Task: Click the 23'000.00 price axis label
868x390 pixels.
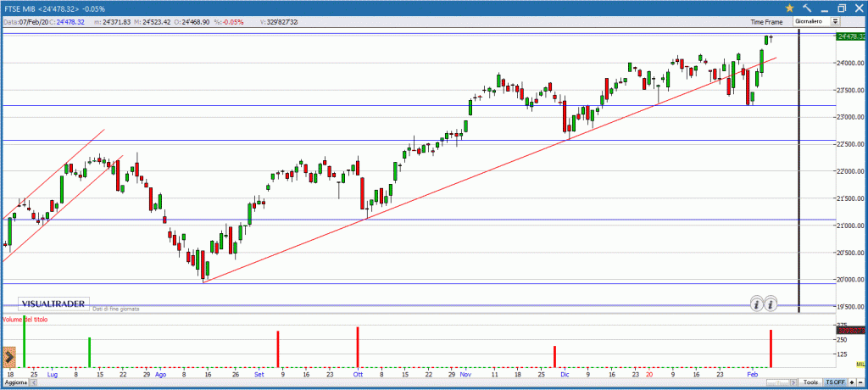Action: point(851,117)
